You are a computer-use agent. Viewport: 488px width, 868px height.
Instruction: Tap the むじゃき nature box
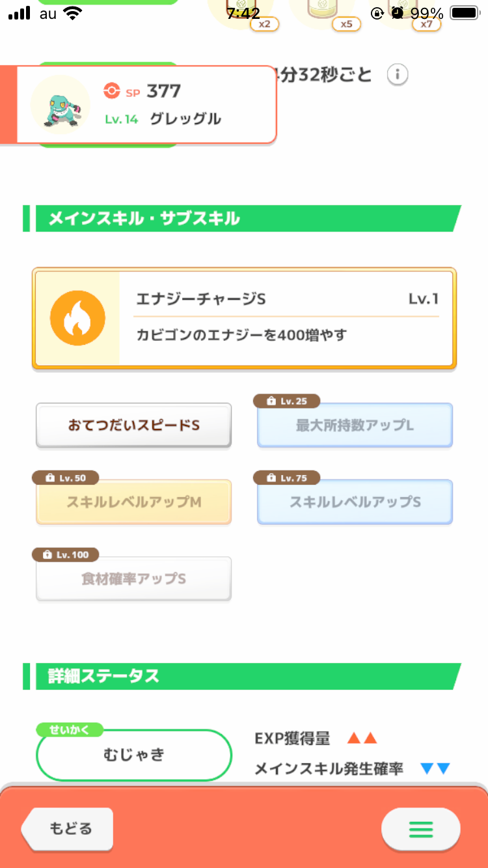point(134,755)
